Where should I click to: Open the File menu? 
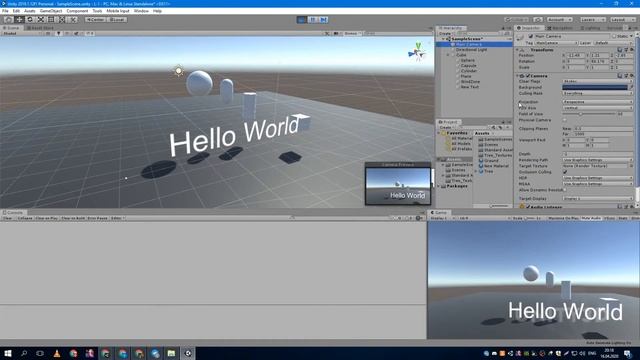[x=5, y=11]
